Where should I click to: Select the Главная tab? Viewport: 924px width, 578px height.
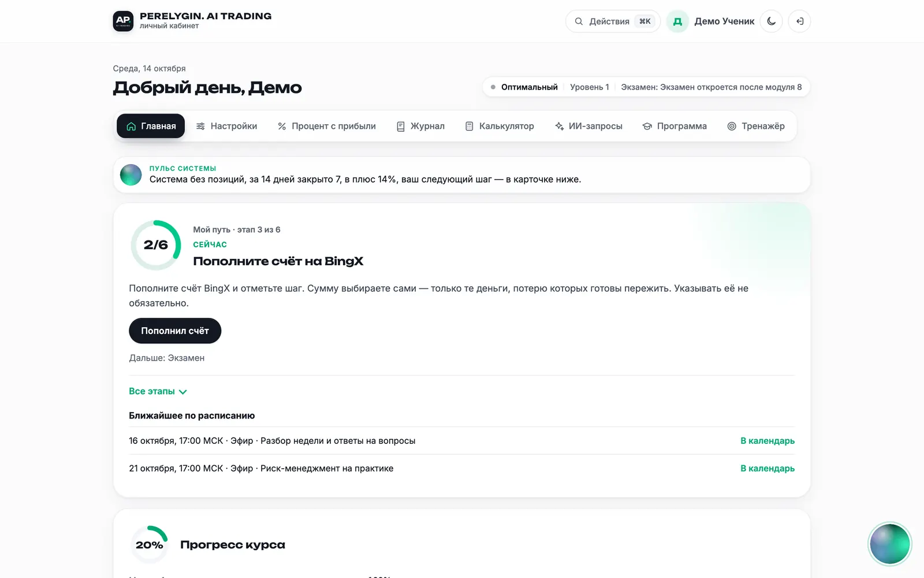click(151, 126)
